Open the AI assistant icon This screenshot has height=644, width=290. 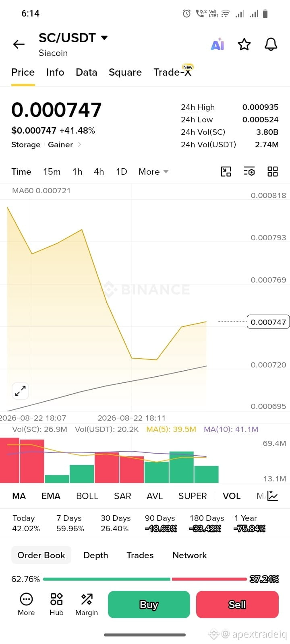[x=217, y=44]
